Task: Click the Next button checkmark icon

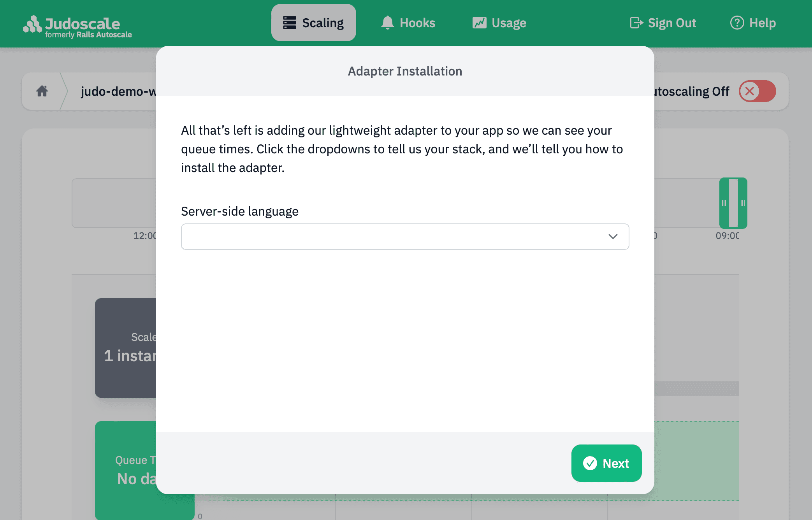Action: [590, 463]
